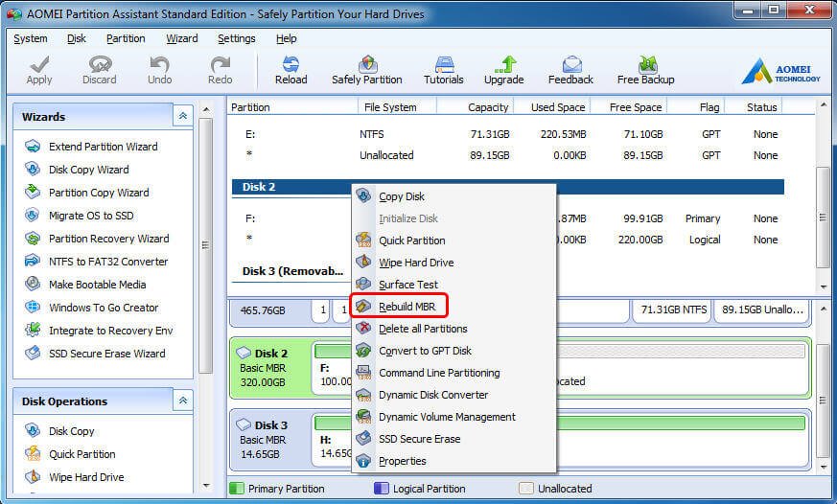The image size is (837, 504).
Task: Click the sidebar scrollbar up arrow
Action: [x=206, y=109]
